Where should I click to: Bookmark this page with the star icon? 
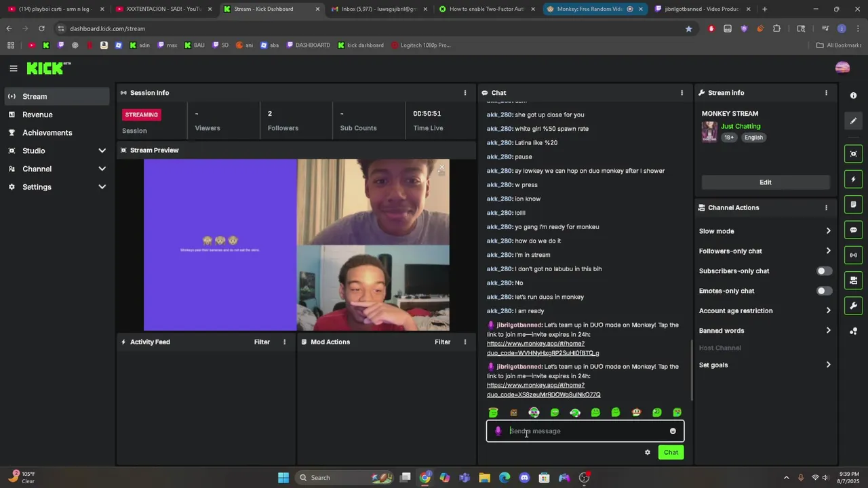click(x=689, y=28)
